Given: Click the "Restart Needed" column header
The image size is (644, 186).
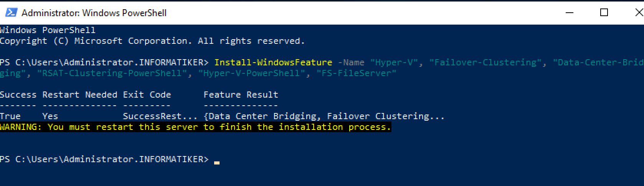Looking at the screenshot, I should (x=80, y=95).
